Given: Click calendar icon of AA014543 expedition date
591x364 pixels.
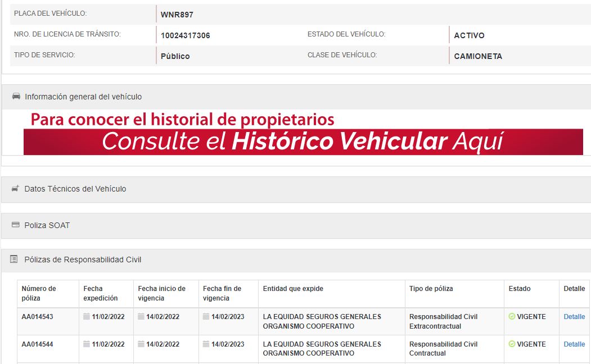Looking at the screenshot, I should click(x=87, y=317).
